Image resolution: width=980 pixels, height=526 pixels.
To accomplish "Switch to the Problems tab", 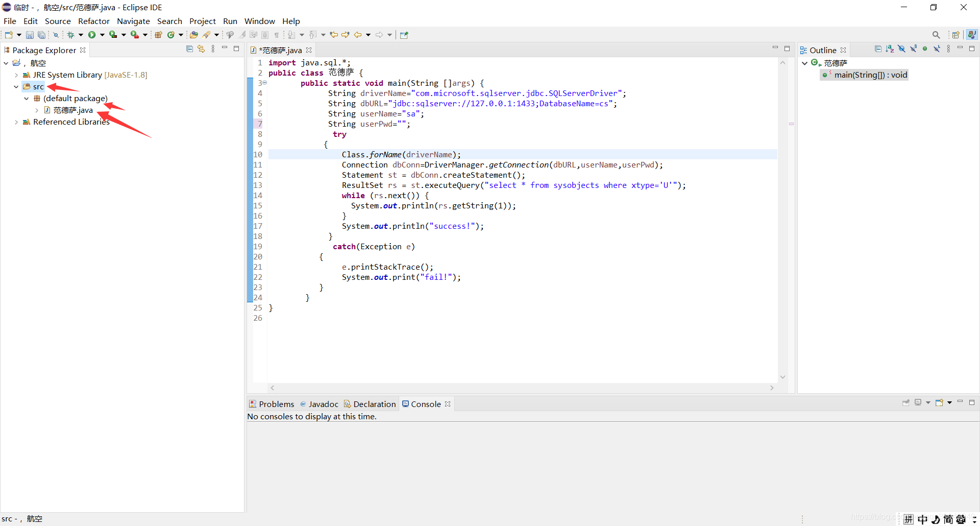I will [272, 404].
